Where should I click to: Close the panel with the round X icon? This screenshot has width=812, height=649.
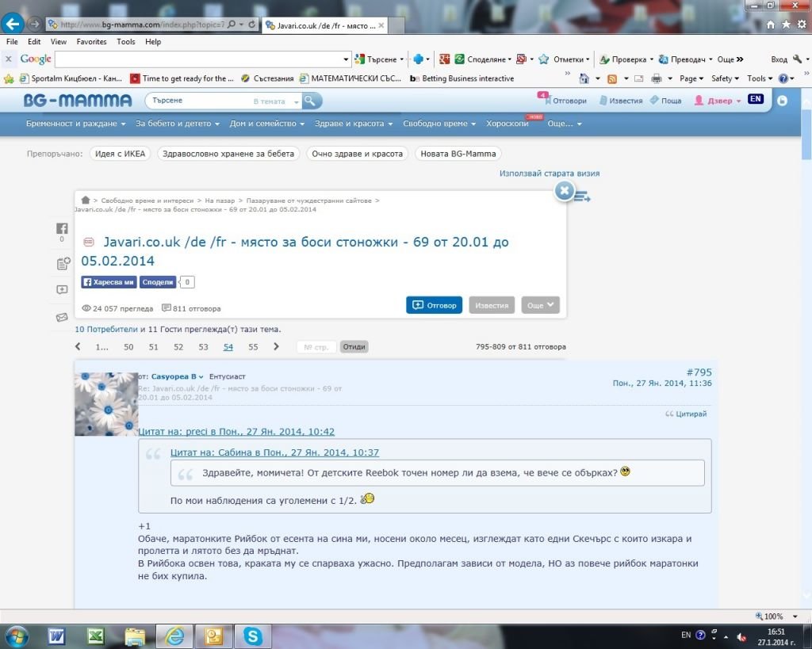(564, 191)
